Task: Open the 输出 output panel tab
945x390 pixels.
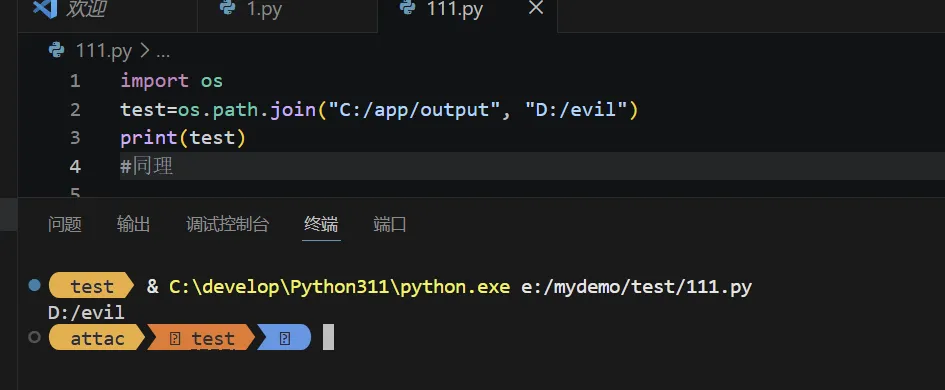Action: click(x=133, y=225)
